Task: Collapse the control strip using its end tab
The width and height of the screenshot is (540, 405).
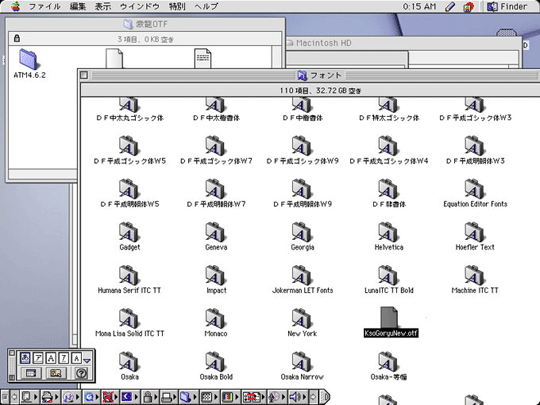Action: [x=324, y=397]
